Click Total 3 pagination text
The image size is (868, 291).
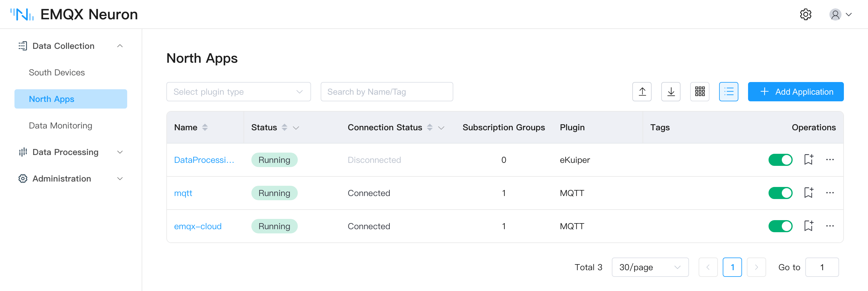click(x=588, y=267)
